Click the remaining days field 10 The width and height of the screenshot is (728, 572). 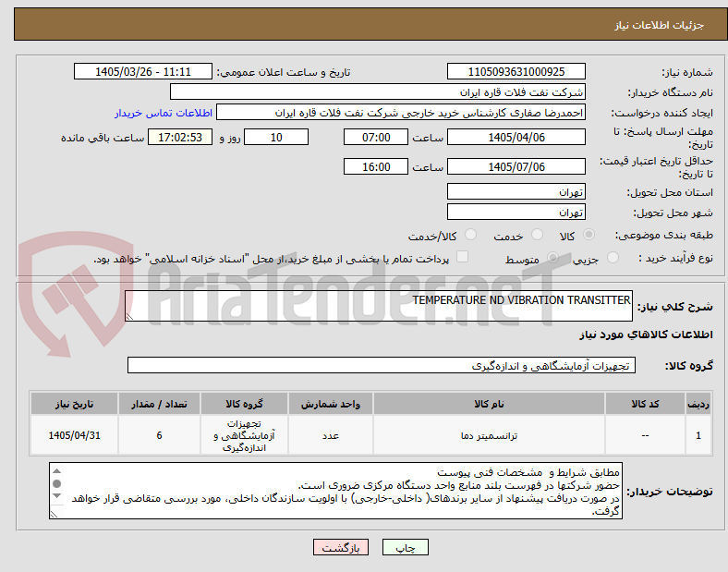point(276,137)
